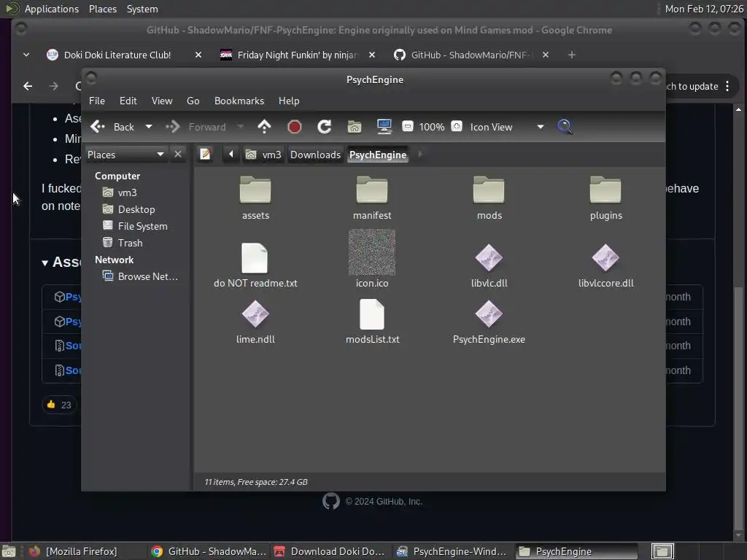Open the Computer location icon
This screenshot has width=747, height=560.
[x=384, y=127]
